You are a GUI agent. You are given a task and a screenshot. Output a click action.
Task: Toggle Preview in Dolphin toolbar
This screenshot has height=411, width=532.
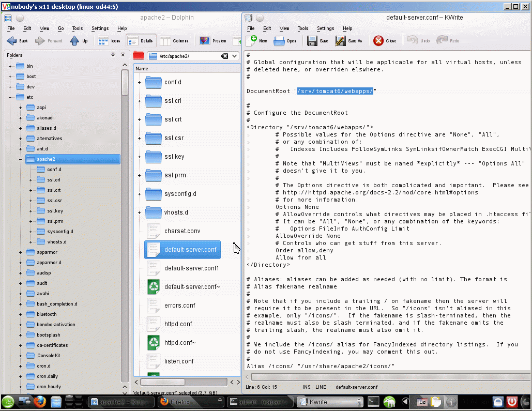click(x=212, y=41)
